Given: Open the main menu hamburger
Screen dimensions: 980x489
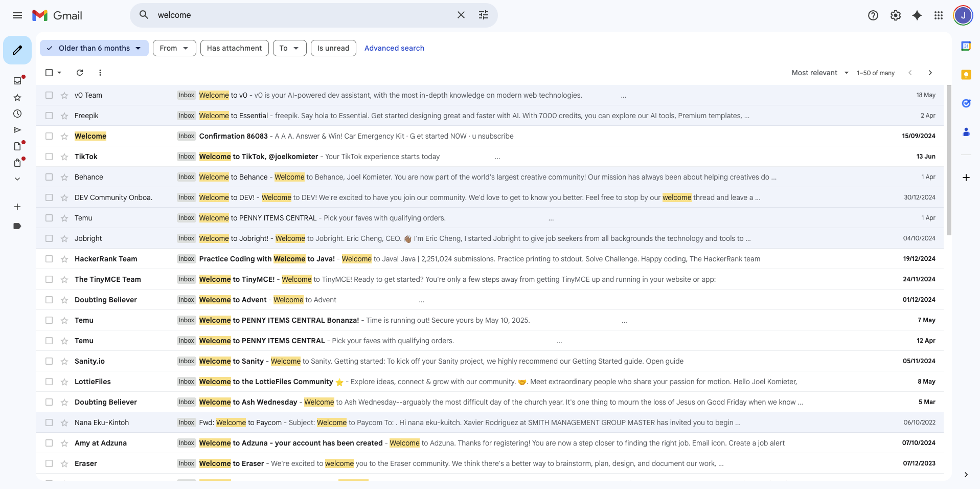Looking at the screenshot, I should point(17,15).
